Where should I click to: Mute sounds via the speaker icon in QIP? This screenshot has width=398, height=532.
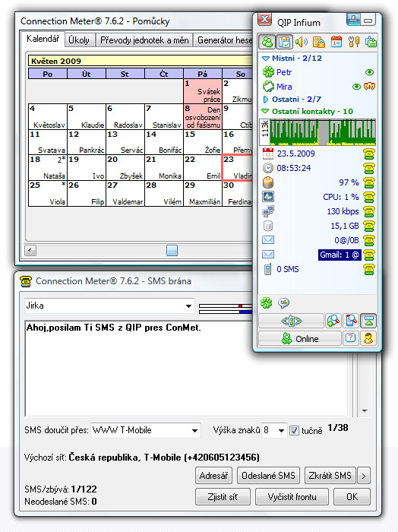[301, 42]
